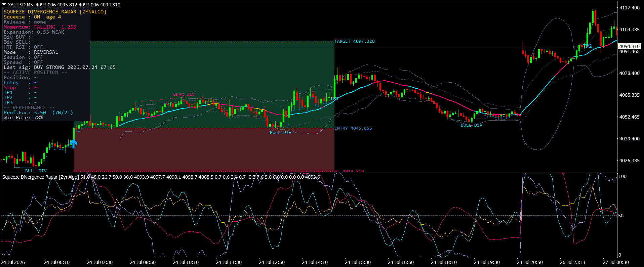This screenshot has width=644, height=267.
Task: Click the Squeeze Divergence Radar [ZynAlgo] subwindow title
Action: coord(41,177)
